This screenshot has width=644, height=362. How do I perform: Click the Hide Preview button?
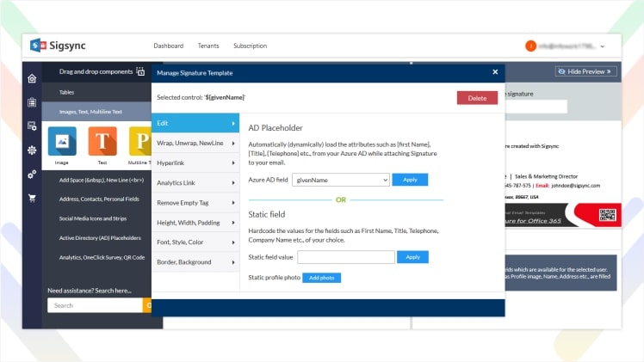click(x=585, y=71)
